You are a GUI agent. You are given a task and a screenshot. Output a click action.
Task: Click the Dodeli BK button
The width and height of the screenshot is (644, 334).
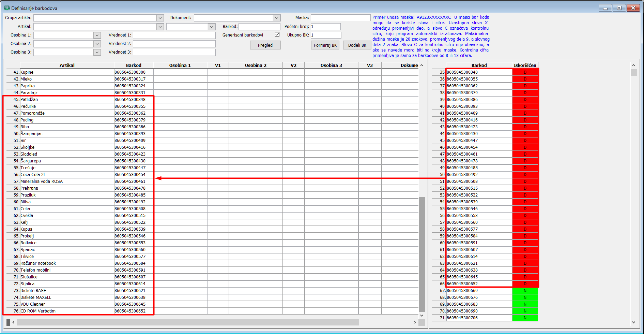click(x=357, y=45)
